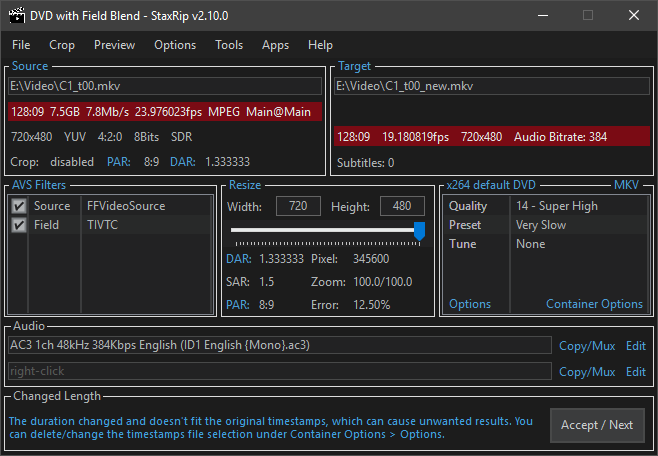This screenshot has width=658, height=456.
Task: Click the resize slider handle
Action: coord(419,232)
